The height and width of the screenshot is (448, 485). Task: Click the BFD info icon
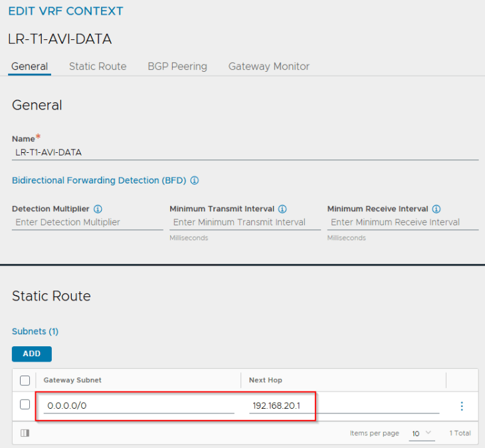coord(195,181)
